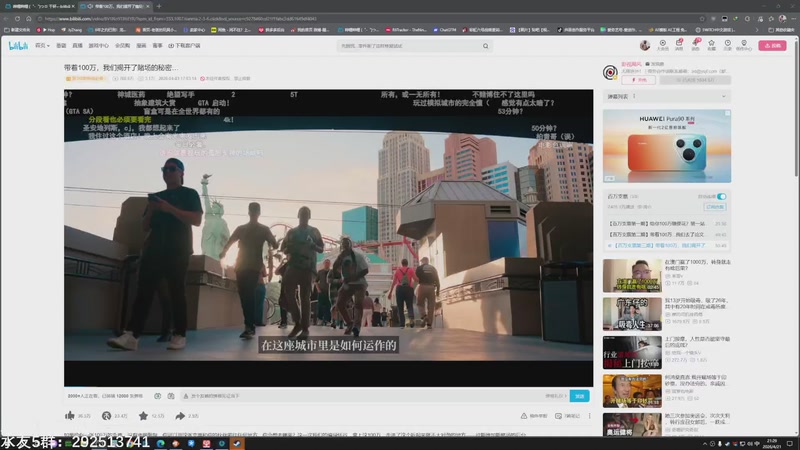
Task: Click the search magnifier icon
Action: click(486, 46)
